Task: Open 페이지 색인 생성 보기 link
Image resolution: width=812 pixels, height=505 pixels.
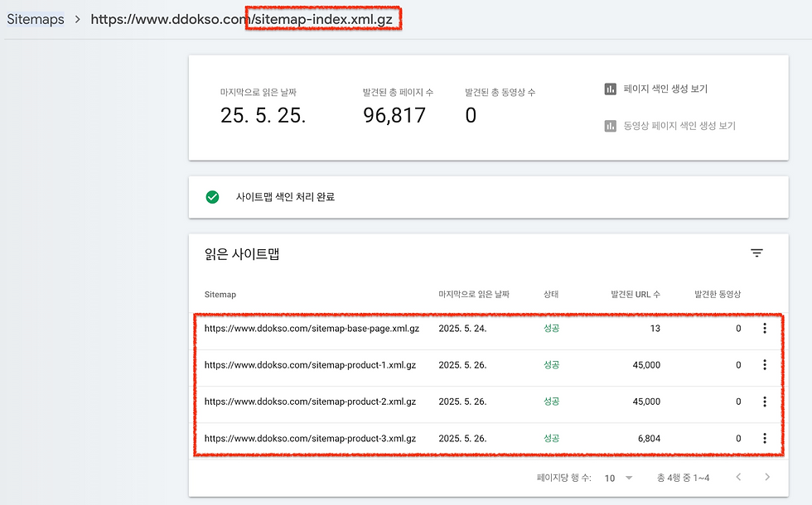Action: tap(665, 89)
